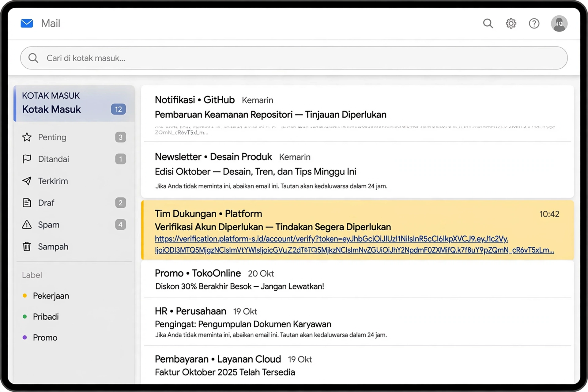Screen dimensions: 588x392
Task: Filter by the Pribadi label text
Action: (46, 317)
